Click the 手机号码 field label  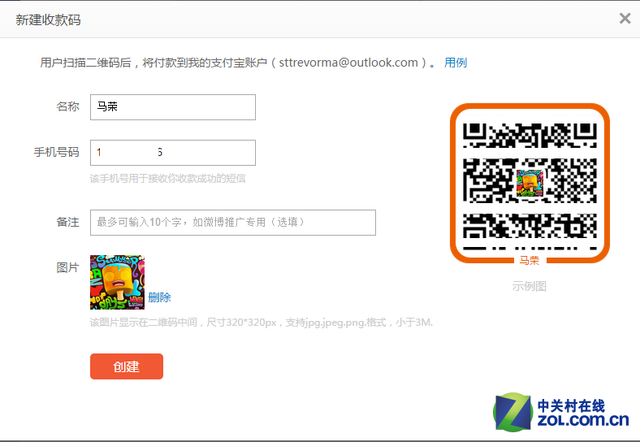(56, 152)
